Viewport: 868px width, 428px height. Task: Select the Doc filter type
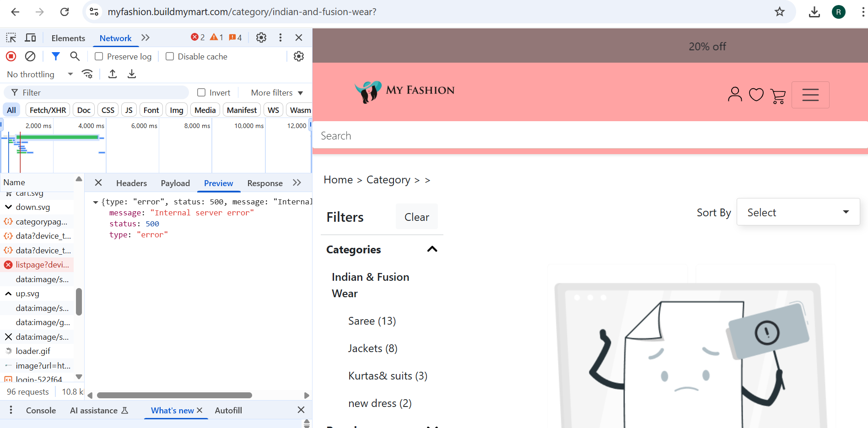(x=84, y=110)
